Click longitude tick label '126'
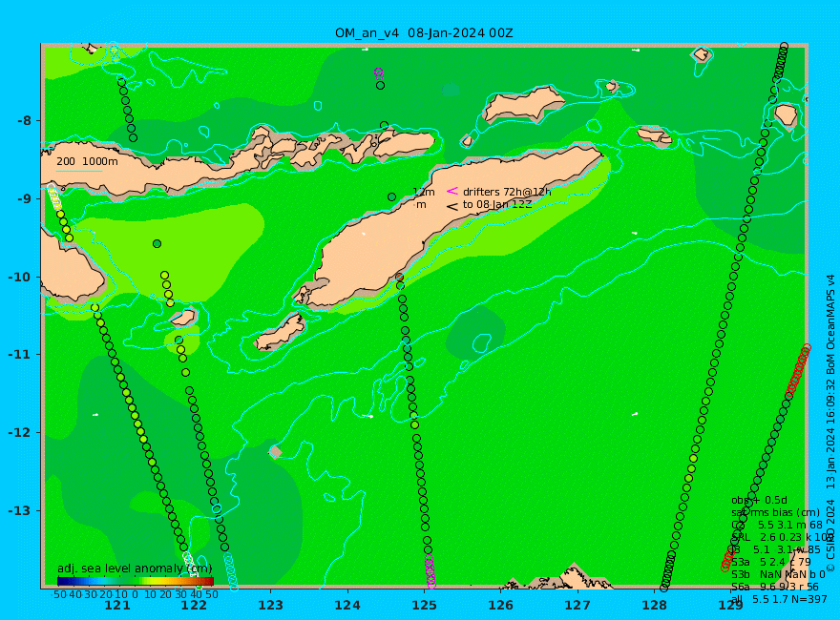The image size is (840, 620). [501, 606]
